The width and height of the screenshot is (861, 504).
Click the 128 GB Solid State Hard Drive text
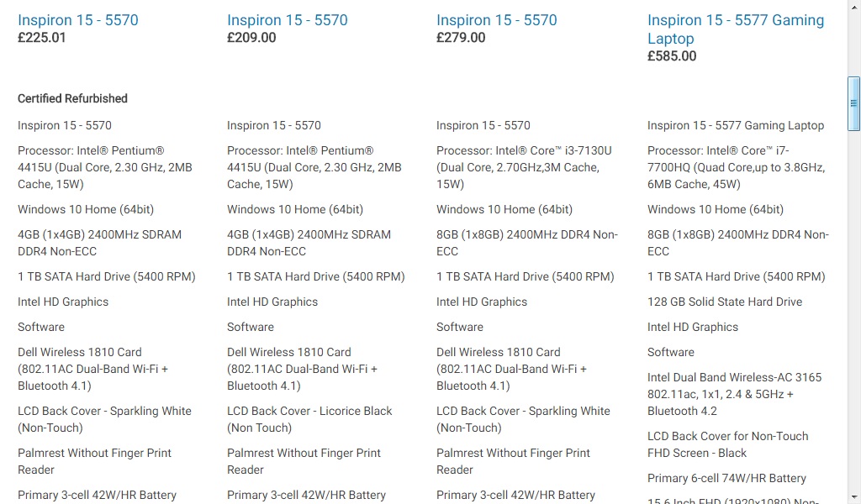coord(724,302)
